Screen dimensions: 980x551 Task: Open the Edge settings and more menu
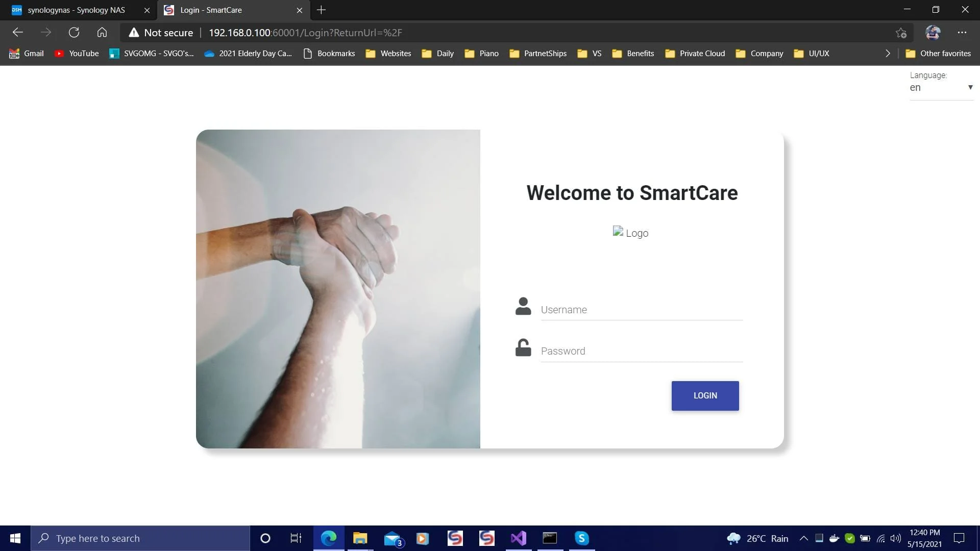[962, 33]
